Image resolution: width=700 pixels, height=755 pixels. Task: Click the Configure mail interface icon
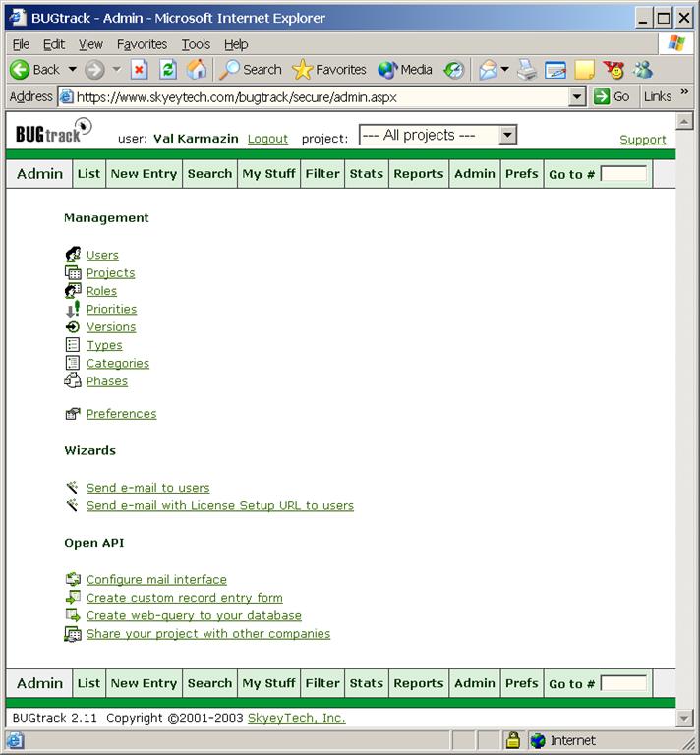click(73, 580)
